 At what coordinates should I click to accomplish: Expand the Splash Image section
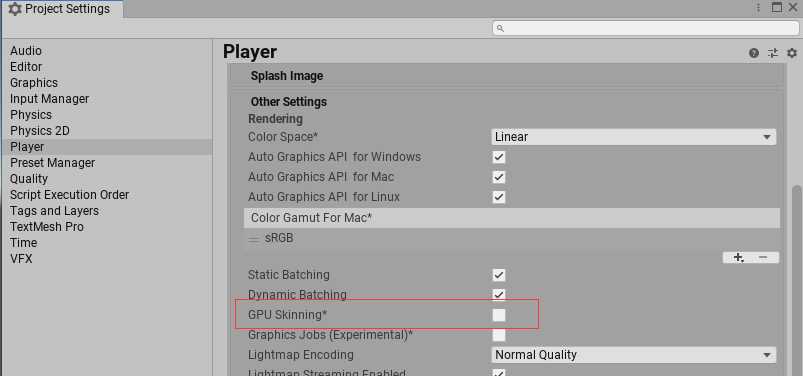287,76
